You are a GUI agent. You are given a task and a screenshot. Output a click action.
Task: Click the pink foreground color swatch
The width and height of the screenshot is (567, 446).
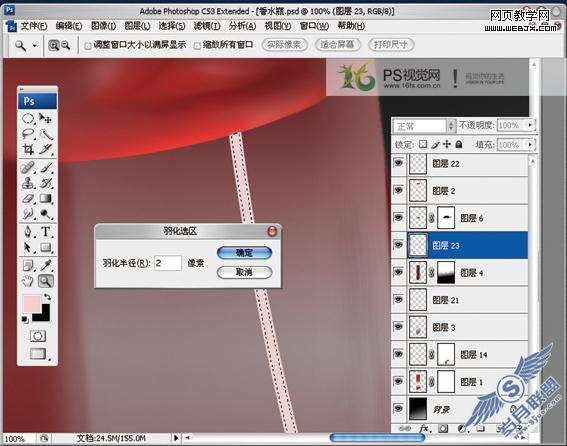pos(31,303)
